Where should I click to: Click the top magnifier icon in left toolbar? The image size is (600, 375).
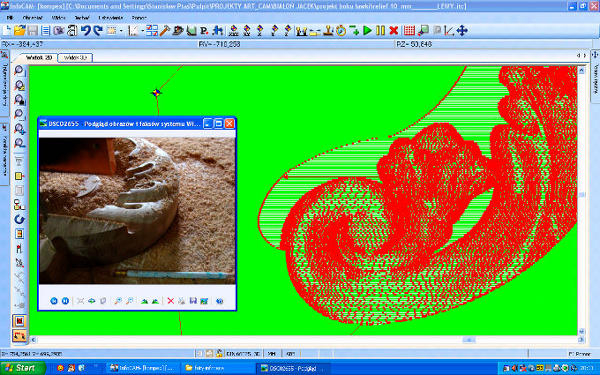coord(19,70)
